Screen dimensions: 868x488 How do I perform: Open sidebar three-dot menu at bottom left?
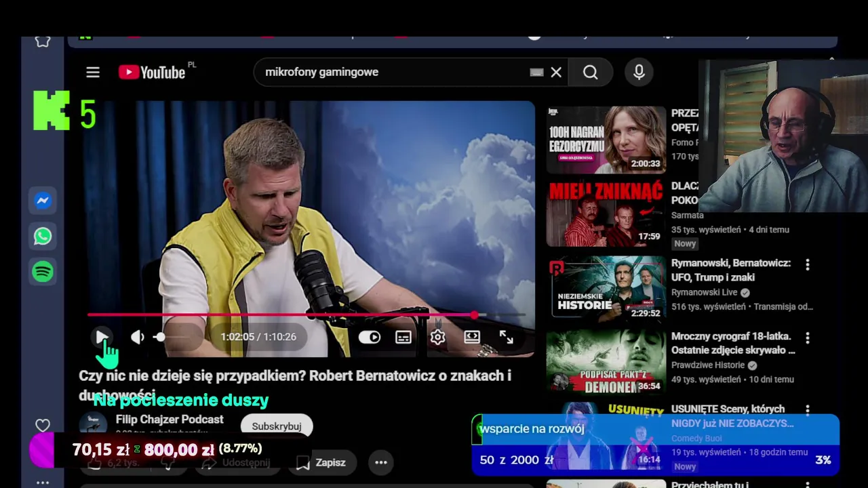click(x=43, y=483)
